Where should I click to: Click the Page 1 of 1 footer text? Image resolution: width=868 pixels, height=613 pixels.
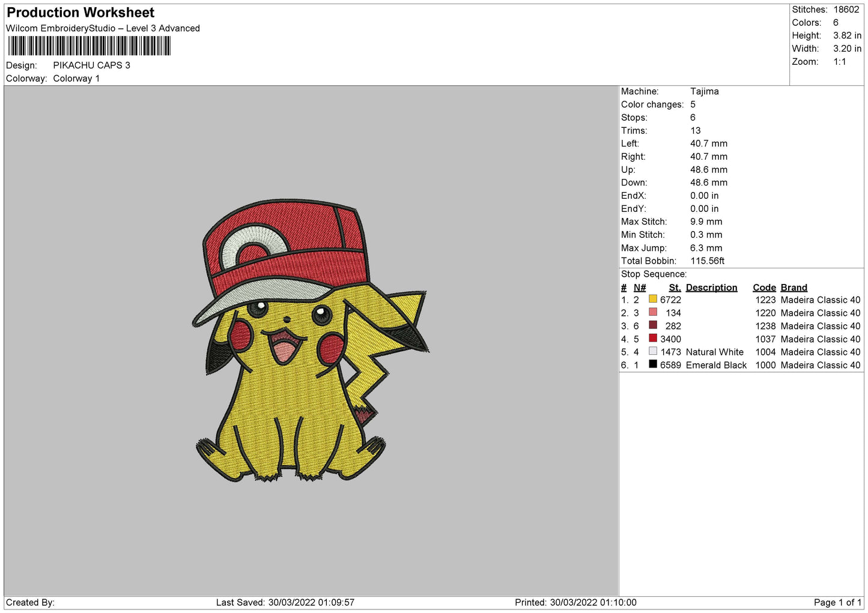pyautogui.click(x=837, y=602)
